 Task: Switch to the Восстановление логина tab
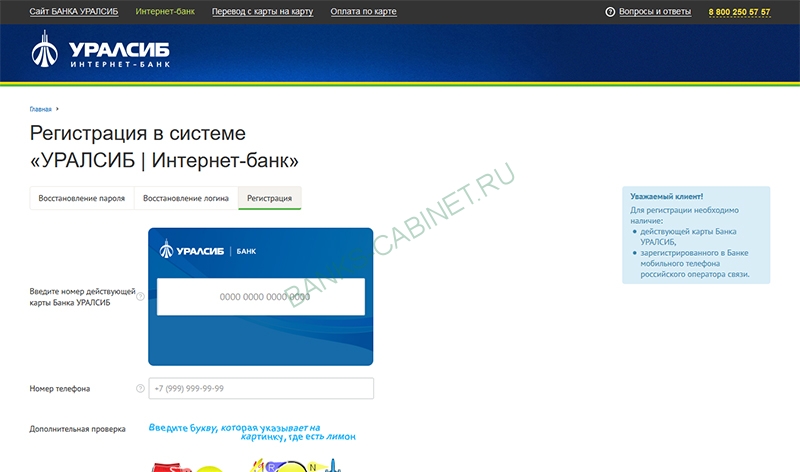click(x=186, y=198)
